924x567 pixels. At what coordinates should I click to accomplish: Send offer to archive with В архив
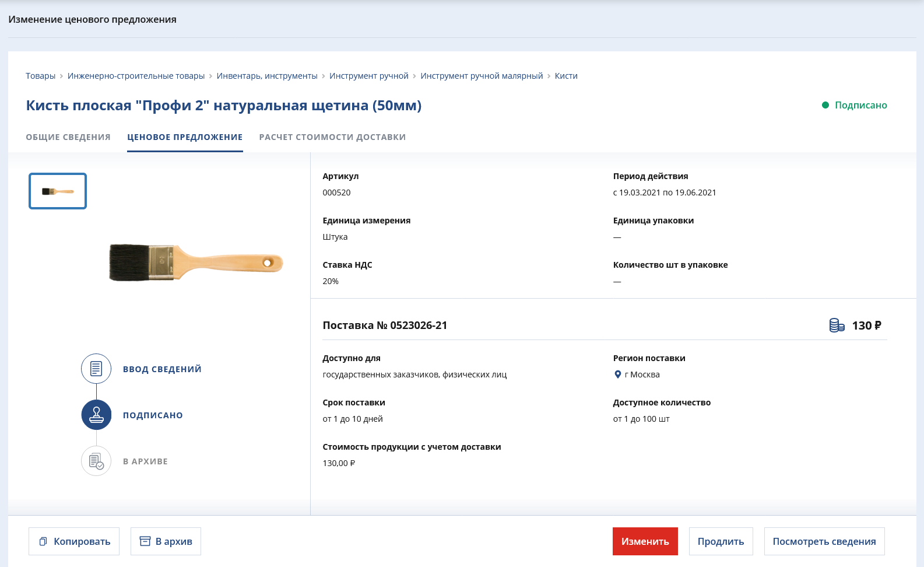166,541
